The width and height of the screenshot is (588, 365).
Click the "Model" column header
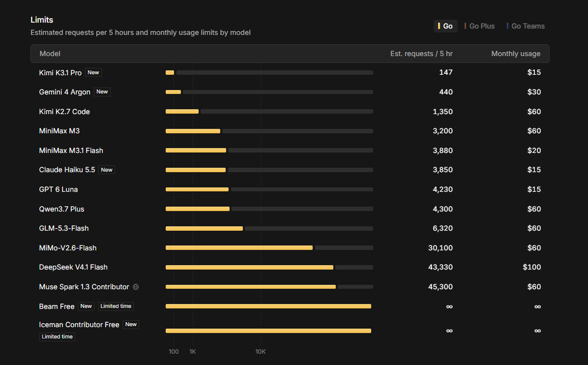tap(50, 54)
